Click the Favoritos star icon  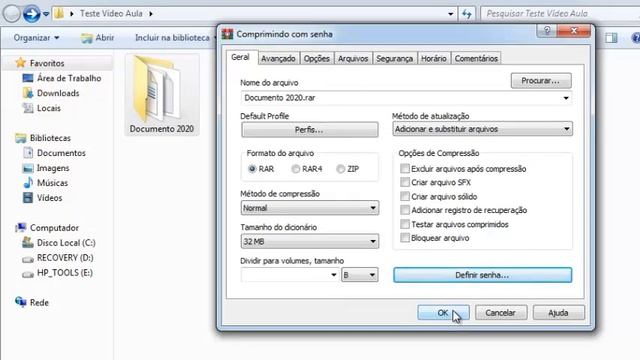pyautogui.click(x=20, y=63)
